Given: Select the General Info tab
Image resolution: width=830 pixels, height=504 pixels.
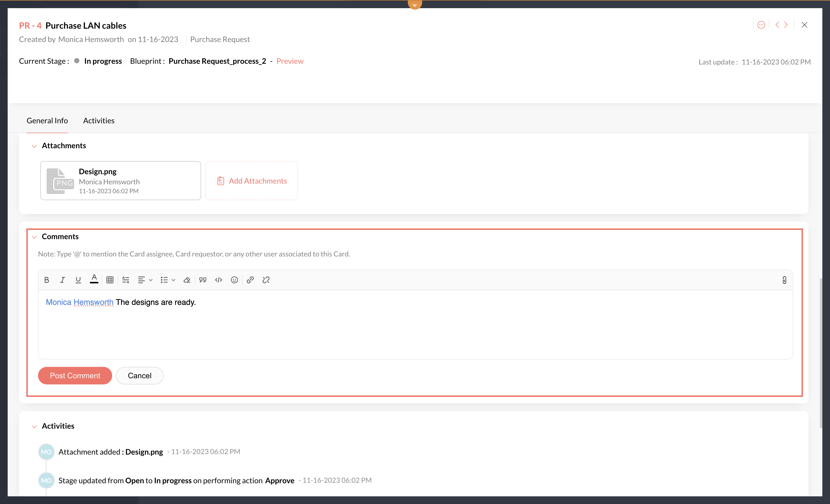Looking at the screenshot, I should 47,121.
